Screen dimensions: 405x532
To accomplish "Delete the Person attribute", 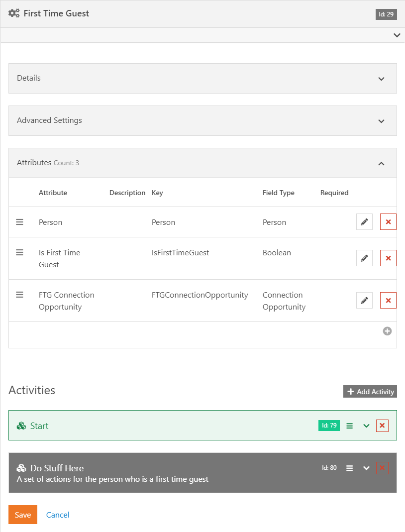I will coord(389,222).
